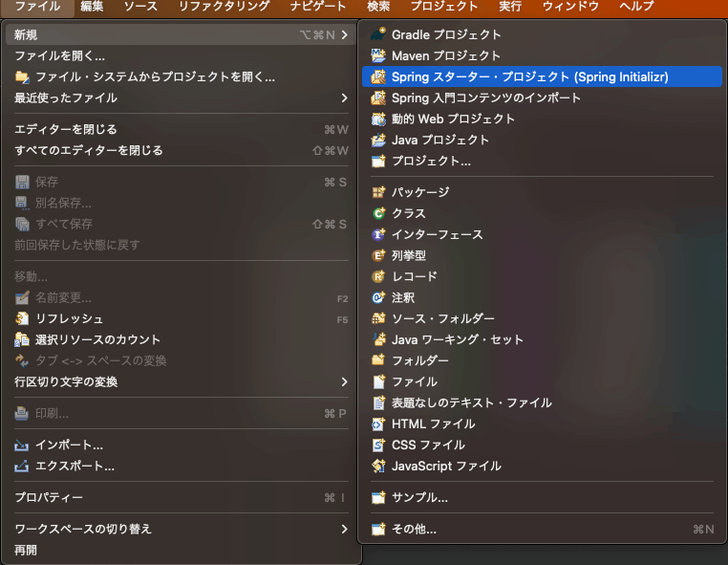The width and height of the screenshot is (728, 565).
Task: Select the 移動... menu entry
Action: [x=182, y=276]
